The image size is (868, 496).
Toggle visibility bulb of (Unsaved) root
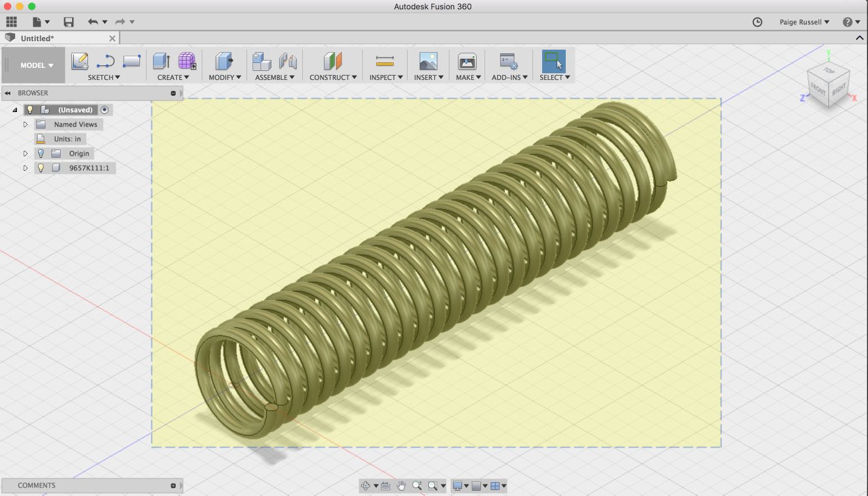[30, 110]
